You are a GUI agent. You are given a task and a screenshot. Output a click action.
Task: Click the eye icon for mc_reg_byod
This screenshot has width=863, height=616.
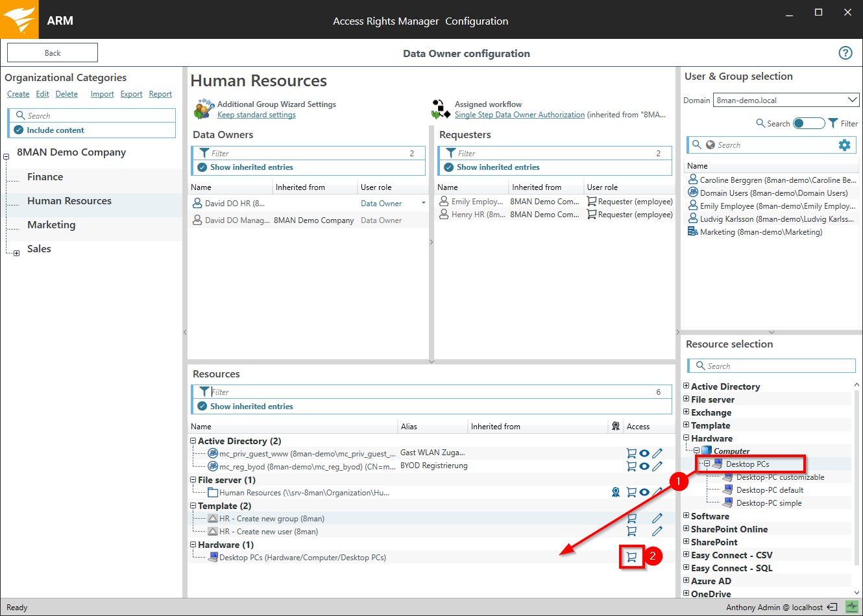tap(644, 466)
